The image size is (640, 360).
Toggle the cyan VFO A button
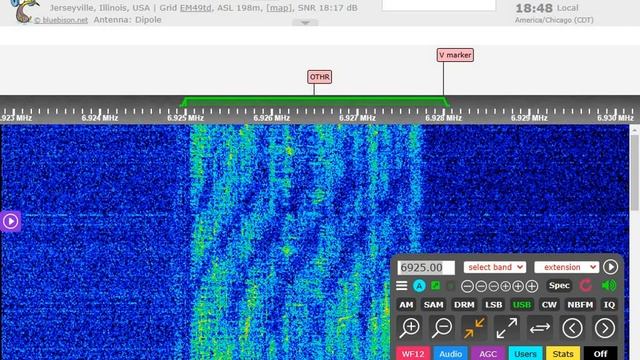[x=419, y=286]
